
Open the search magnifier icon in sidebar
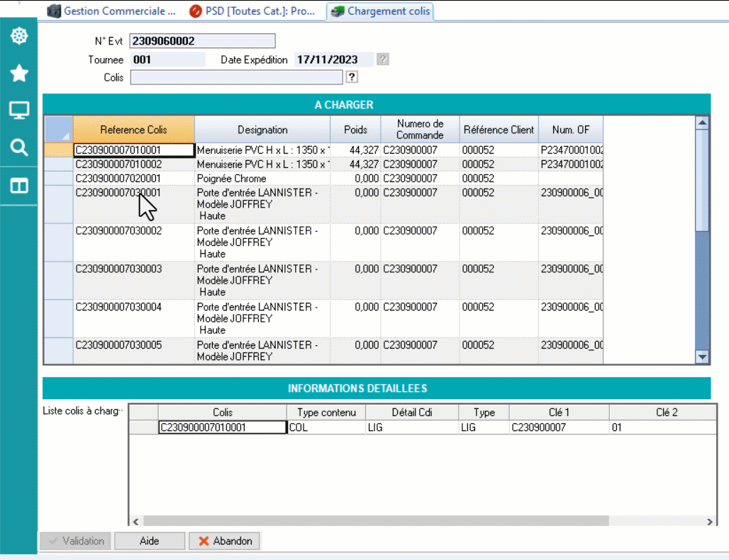18,147
